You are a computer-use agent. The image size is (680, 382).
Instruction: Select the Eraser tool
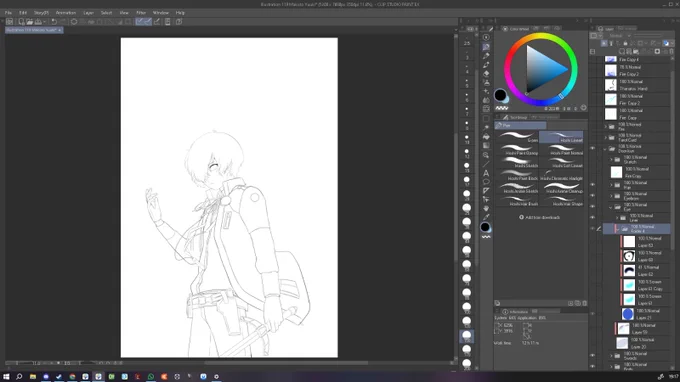click(x=486, y=74)
